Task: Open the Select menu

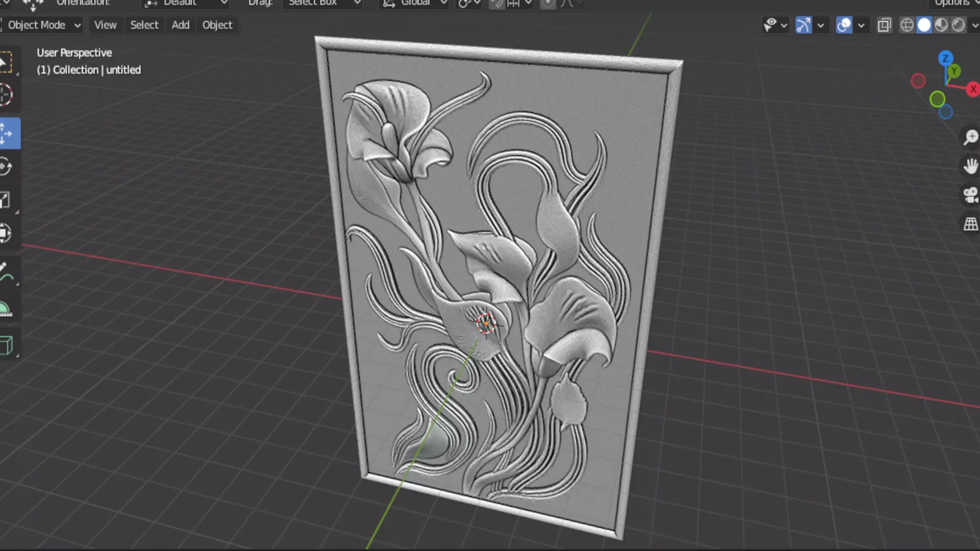Action: (x=144, y=25)
